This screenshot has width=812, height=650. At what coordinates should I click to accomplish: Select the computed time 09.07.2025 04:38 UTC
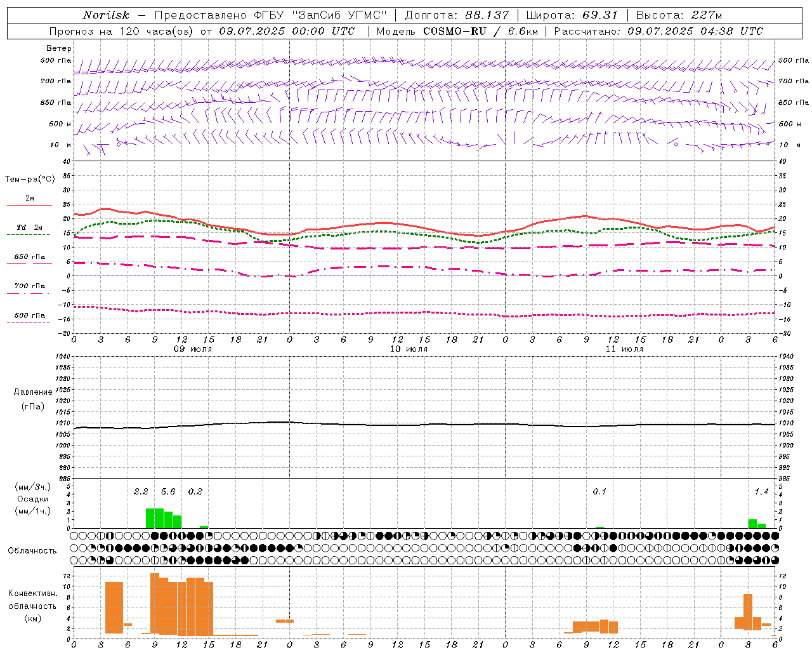click(x=695, y=31)
